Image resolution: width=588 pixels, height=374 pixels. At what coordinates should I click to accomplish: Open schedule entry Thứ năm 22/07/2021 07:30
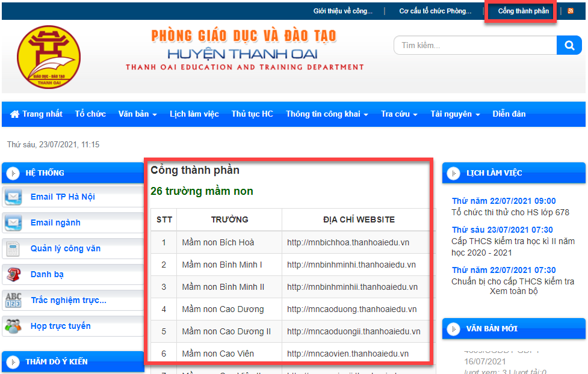tap(504, 270)
